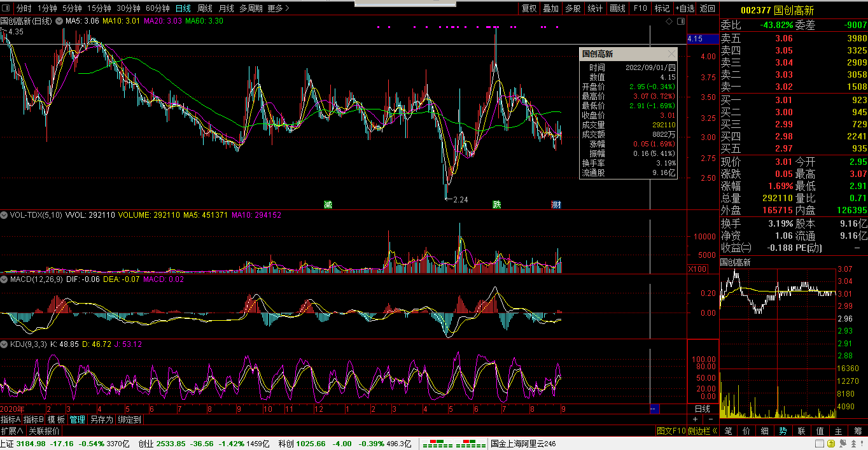Click the 跌 event marker icon
This screenshot has height=450, width=868.
tap(496, 204)
